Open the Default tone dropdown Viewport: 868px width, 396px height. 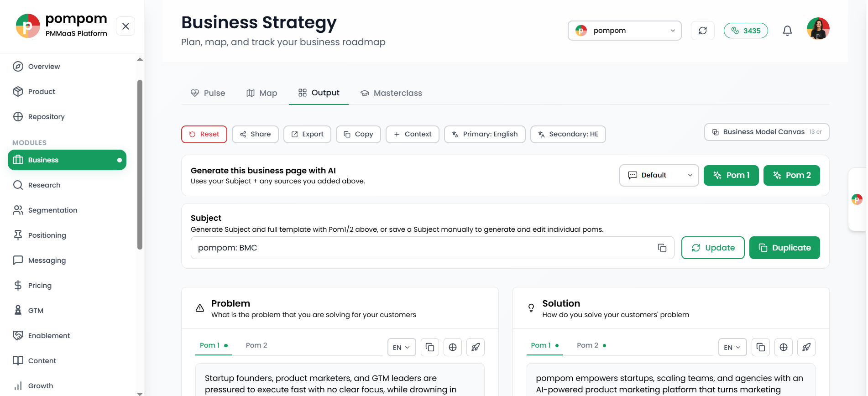pyautogui.click(x=659, y=175)
